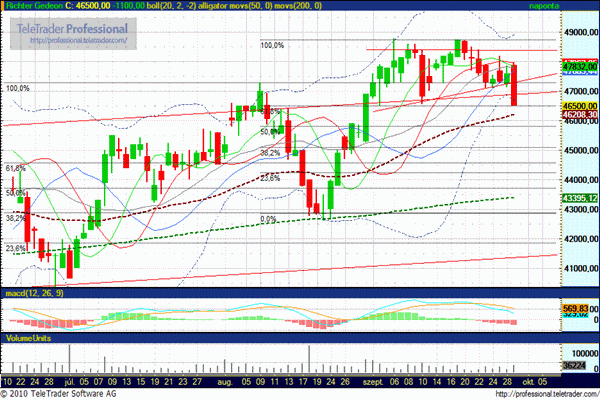Click the VolumeUnits panel header
The width and height of the screenshot is (600, 400).
pos(28,340)
